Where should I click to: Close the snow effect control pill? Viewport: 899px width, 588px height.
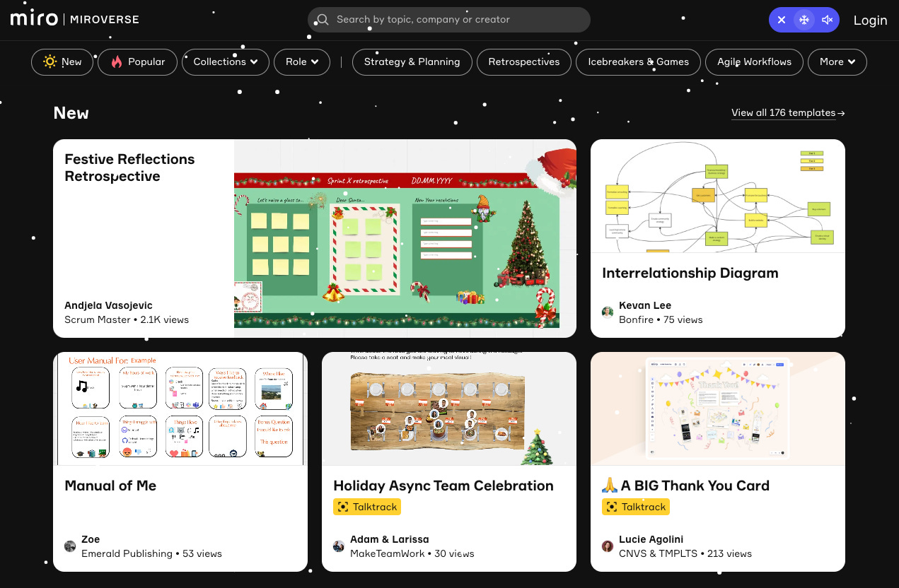(x=782, y=20)
